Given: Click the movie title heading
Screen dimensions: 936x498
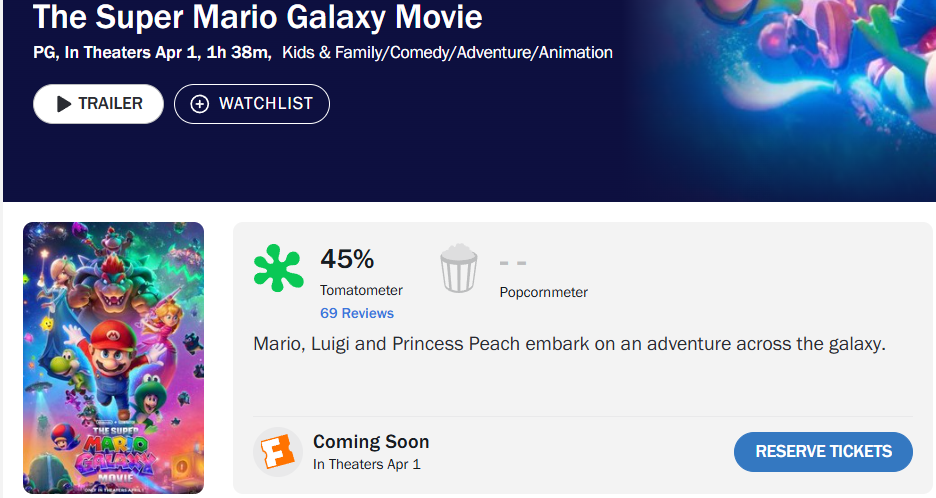Looking at the screenshot, I should tap(257, 17).
